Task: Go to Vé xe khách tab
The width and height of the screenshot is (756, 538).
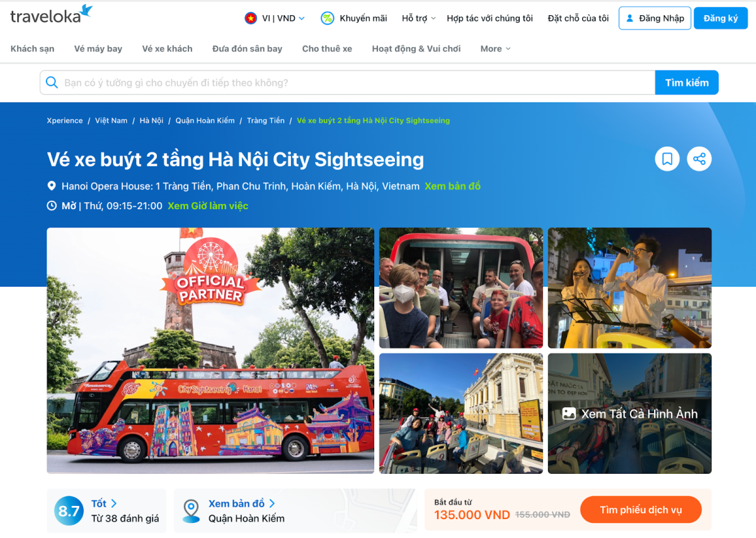Action: coord(167,49)
